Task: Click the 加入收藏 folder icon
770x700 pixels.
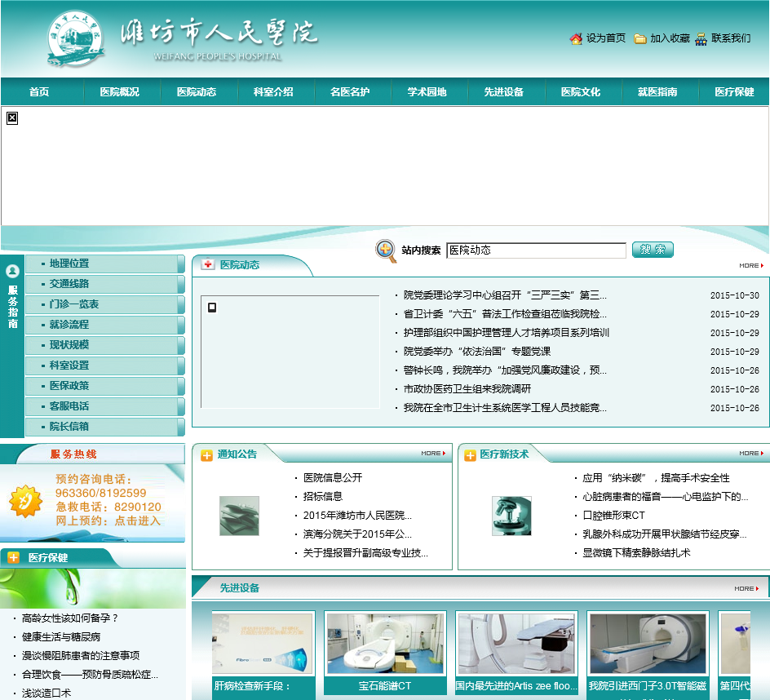Action: coord(640,38)
